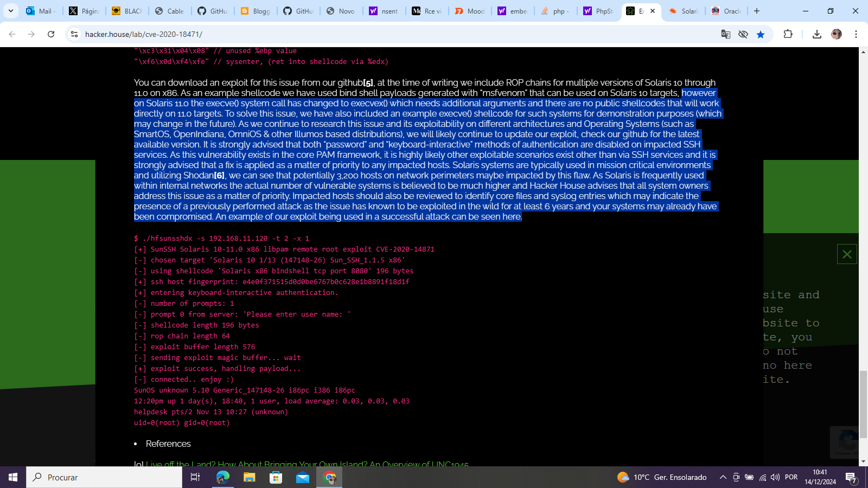Open Task View on the taskbar

click(195, 477)
